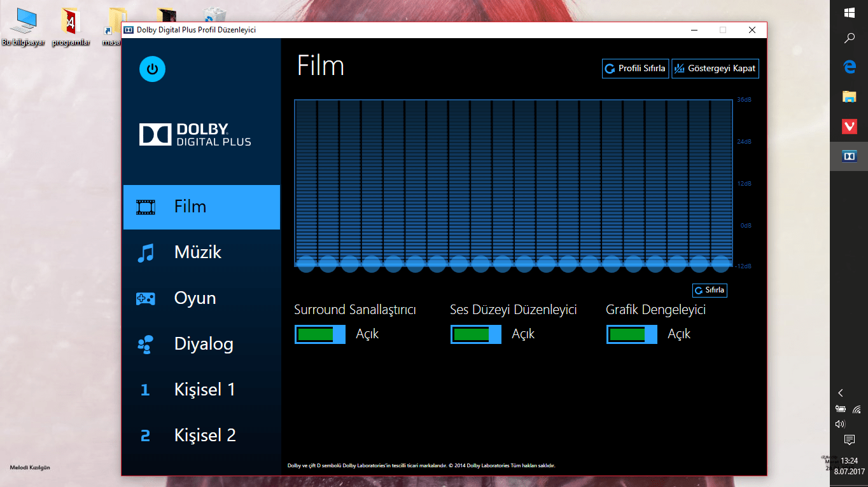This screenshot has height=487, width=868.
Task: Launch Microsoft Edge from the taskbar
Action: [x=850, y=66]
